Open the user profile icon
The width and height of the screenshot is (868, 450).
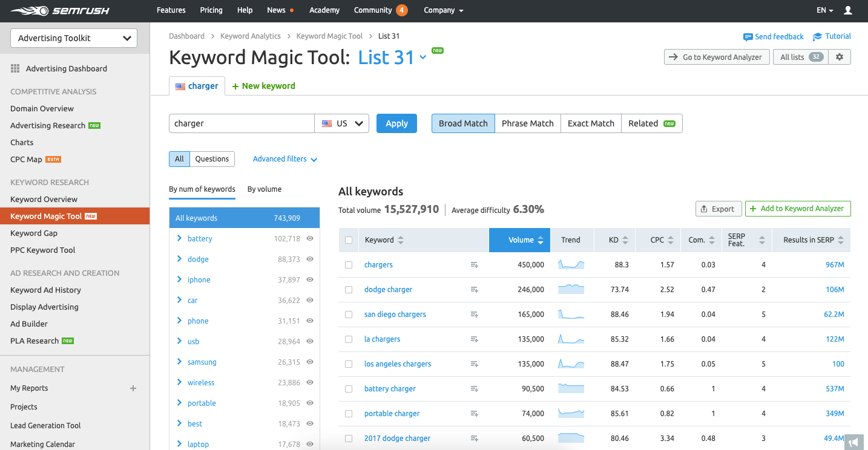(x=848, y=10)
